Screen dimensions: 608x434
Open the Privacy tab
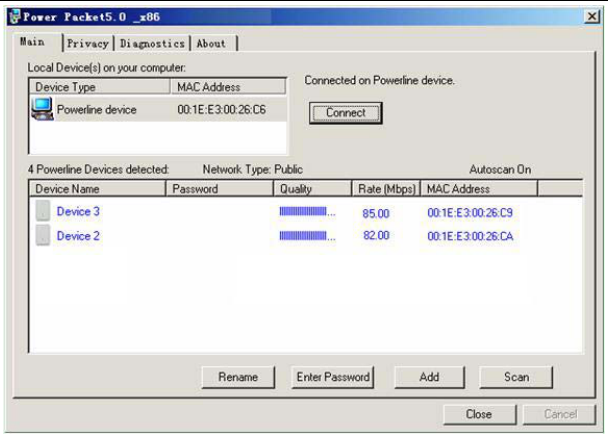(88, 43)
